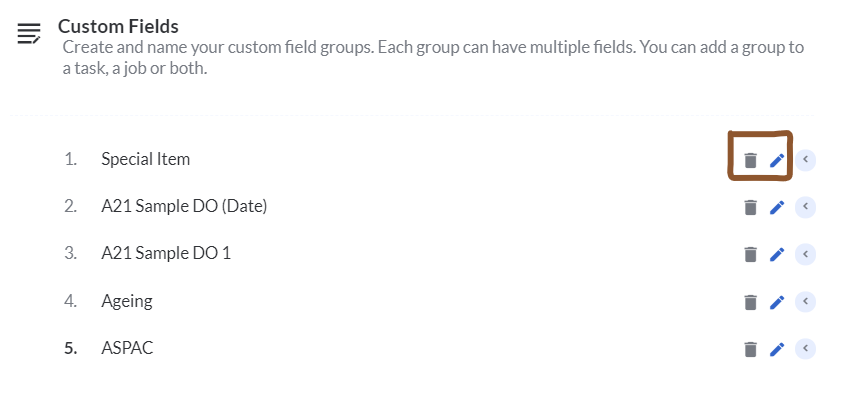
Task: Select the Special Item row label
Action: [145, 159]
